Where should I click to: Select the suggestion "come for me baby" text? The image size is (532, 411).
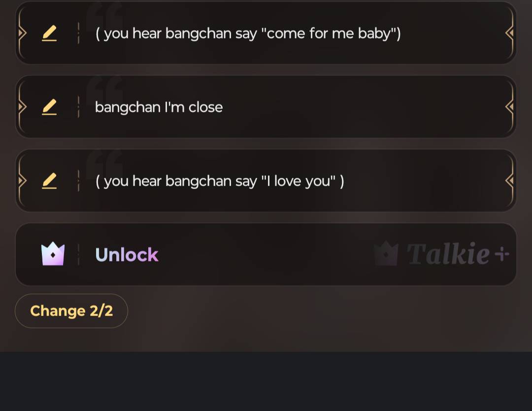[248, 33]
